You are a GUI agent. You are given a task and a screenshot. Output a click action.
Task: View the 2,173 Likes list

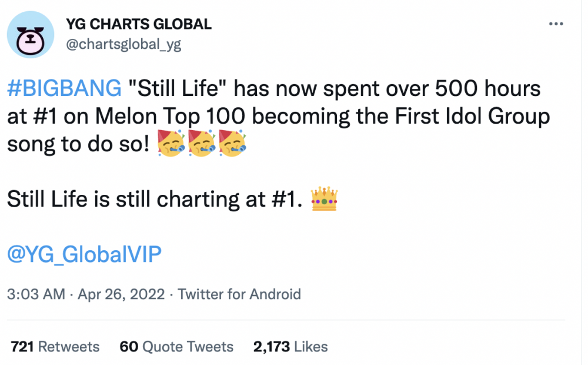coord(290,347)
